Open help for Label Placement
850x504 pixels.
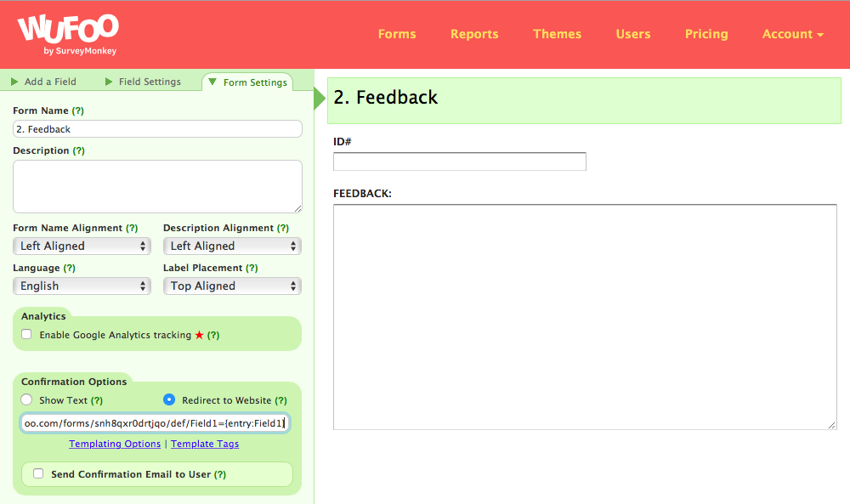[252, 269]
